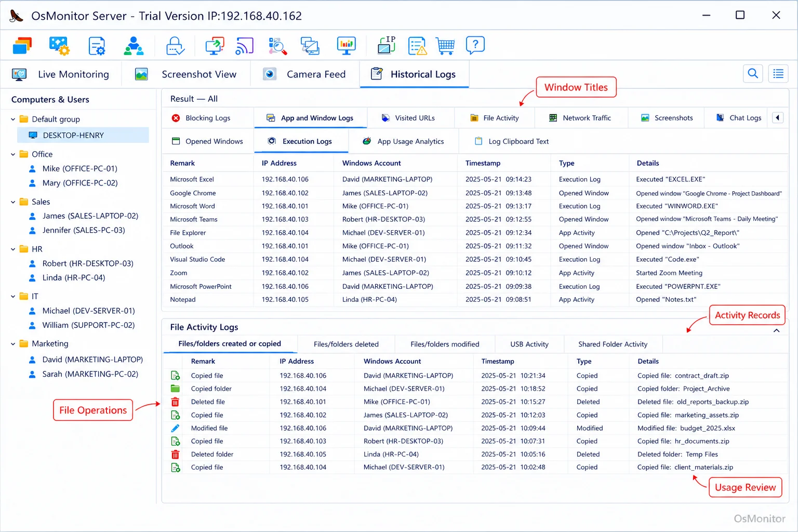Click the padlock password toolbar icon
This screenshot has width=798, height=532.
[175, 46]
